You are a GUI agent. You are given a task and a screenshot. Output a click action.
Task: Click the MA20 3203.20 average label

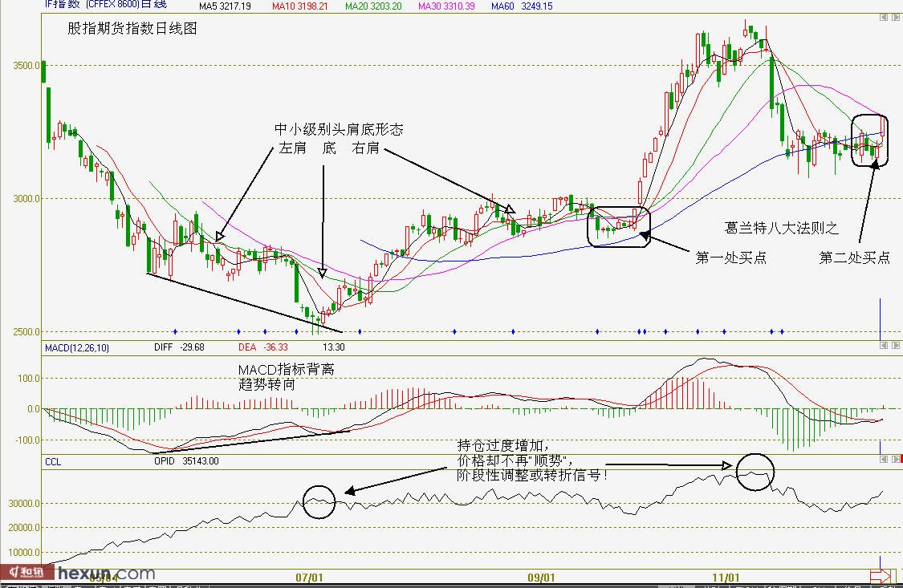click(x=373, y=6)
